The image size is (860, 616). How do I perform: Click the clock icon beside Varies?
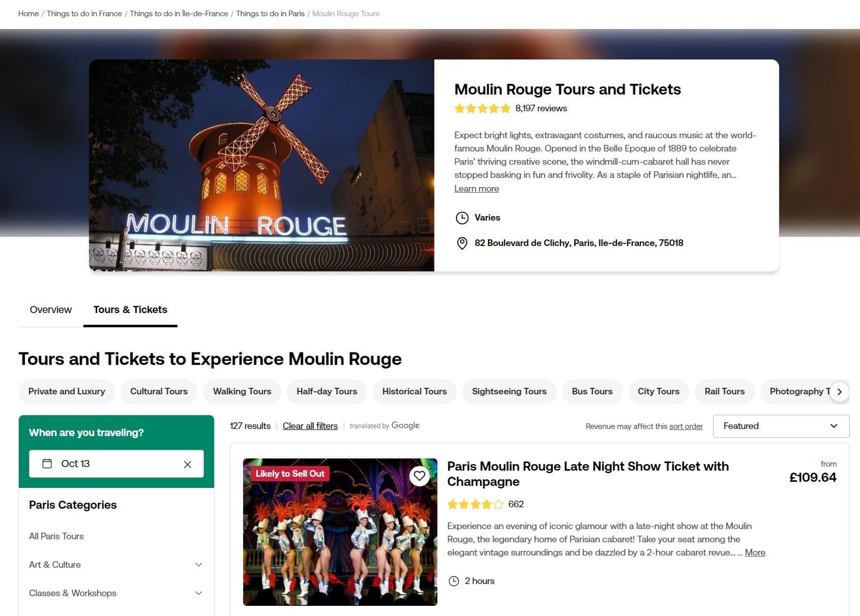(x=462, y=218)
